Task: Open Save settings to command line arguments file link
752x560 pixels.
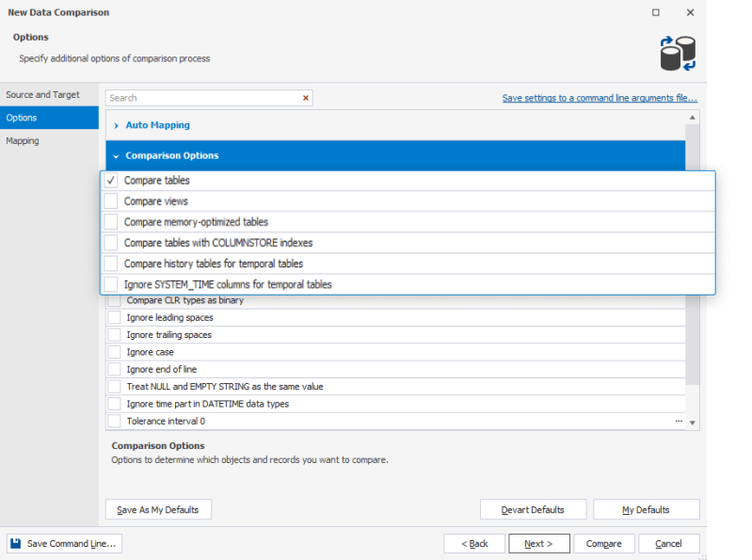Action: pos(600,98)
